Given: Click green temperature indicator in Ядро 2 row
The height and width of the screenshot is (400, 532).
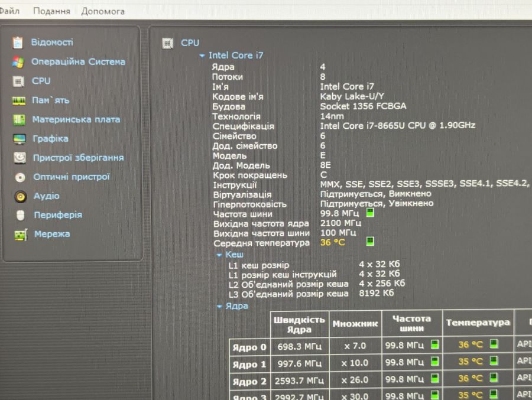Looking at the screenshot, I should tap(494, 377).
